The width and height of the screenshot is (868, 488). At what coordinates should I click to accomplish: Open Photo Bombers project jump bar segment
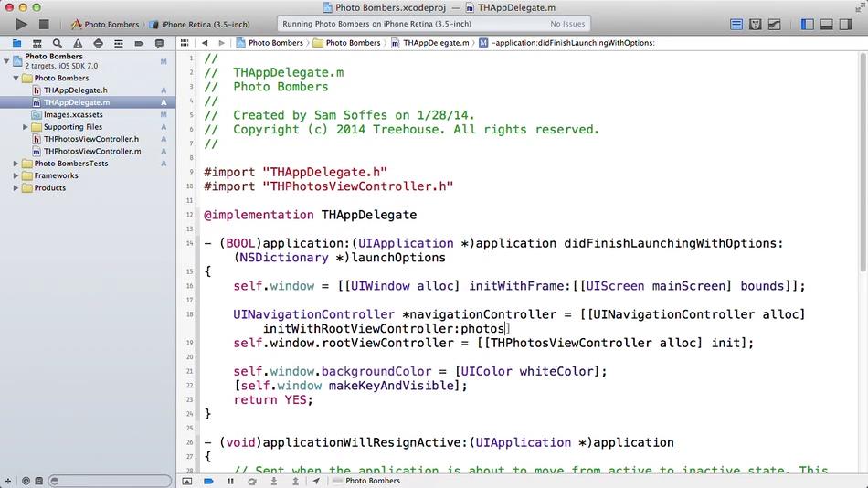tap(270, 43)
